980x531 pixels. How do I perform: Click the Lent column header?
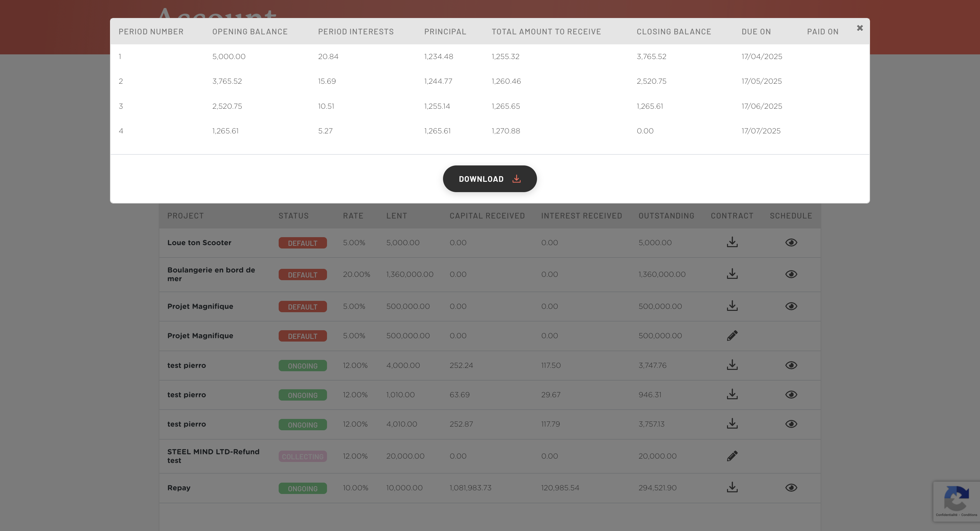click(x=396, y=216)
